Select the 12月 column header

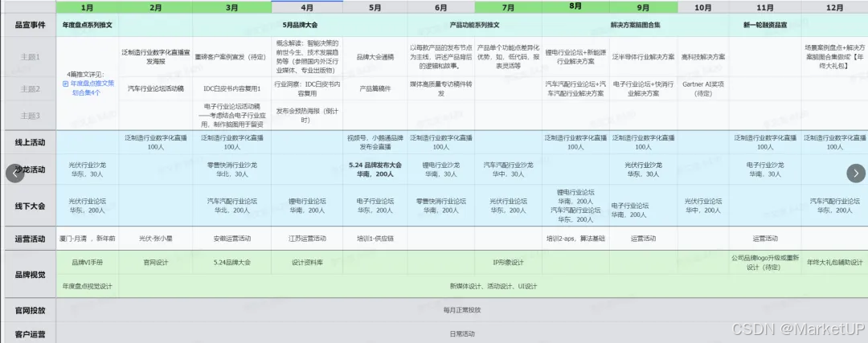pos(835,7)
